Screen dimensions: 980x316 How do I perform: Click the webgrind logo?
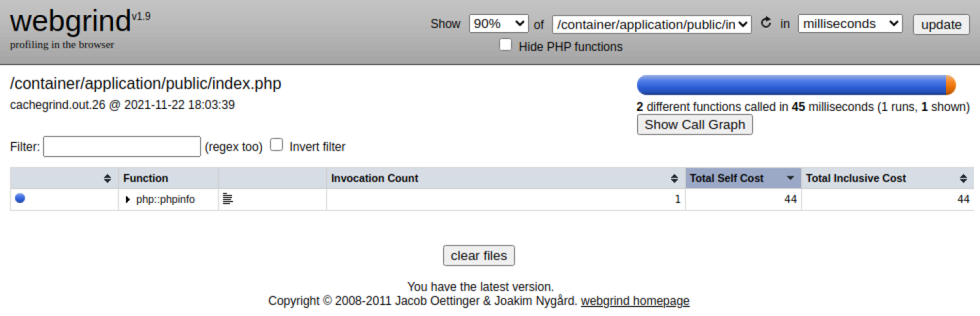click(x=71, y=22)
